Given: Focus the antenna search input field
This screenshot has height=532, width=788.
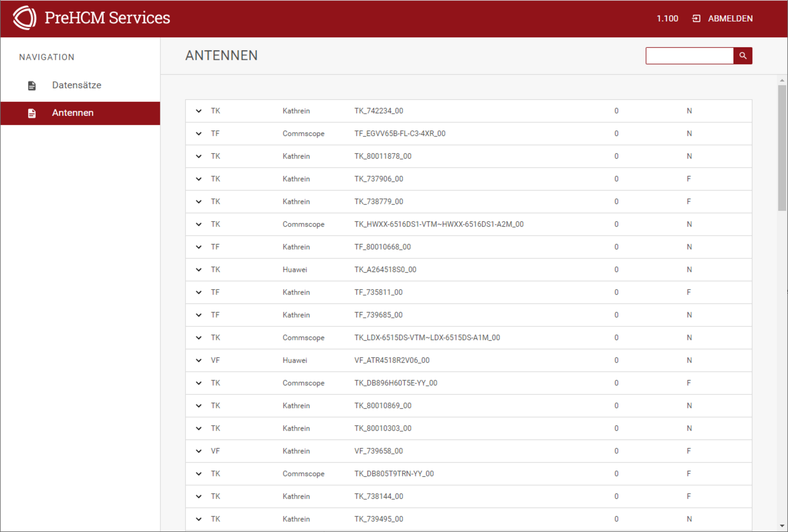Looking at the screenshot, I should coord(689,56).
